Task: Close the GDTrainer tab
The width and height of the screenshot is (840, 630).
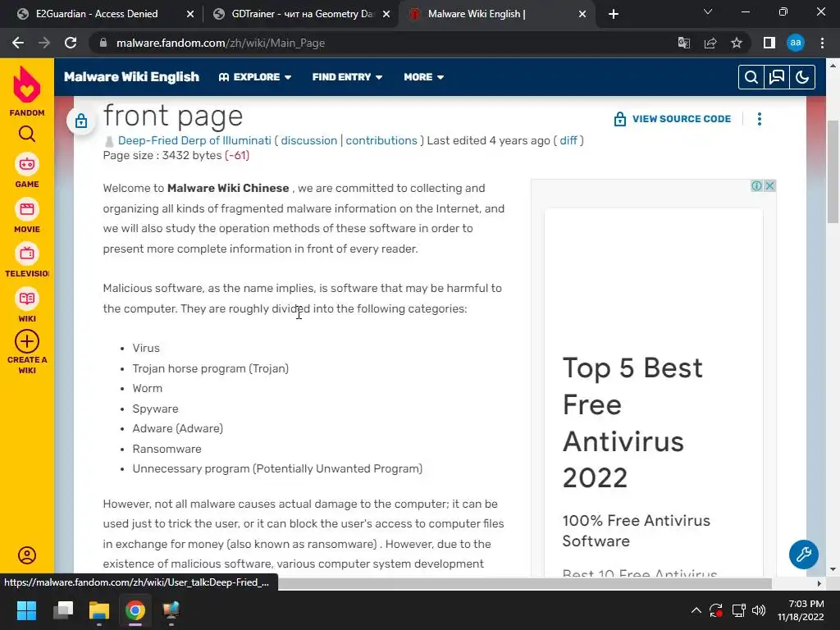Action: [386, 14]
